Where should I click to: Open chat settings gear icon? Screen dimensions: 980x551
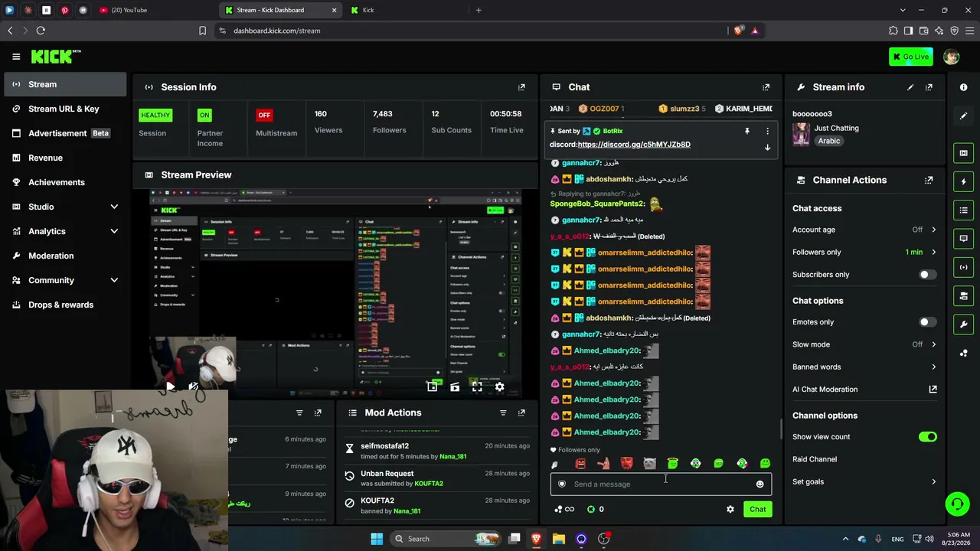coord(730,509)
